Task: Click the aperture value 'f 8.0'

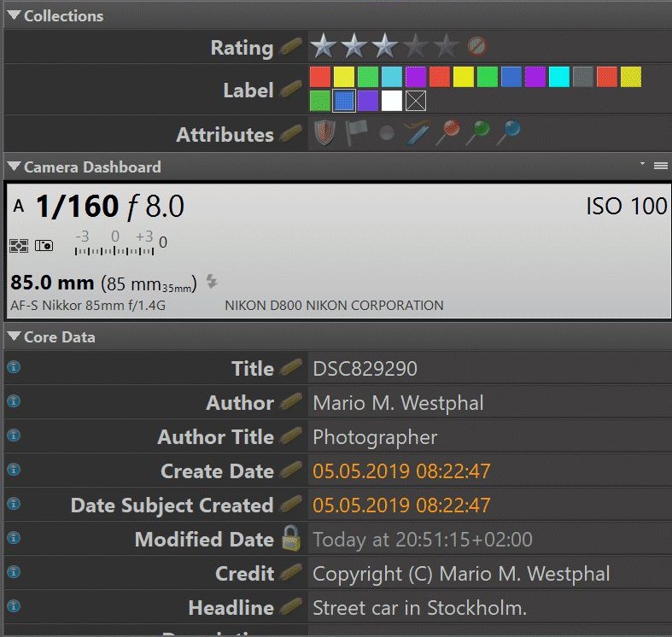Action: (156, 207)
